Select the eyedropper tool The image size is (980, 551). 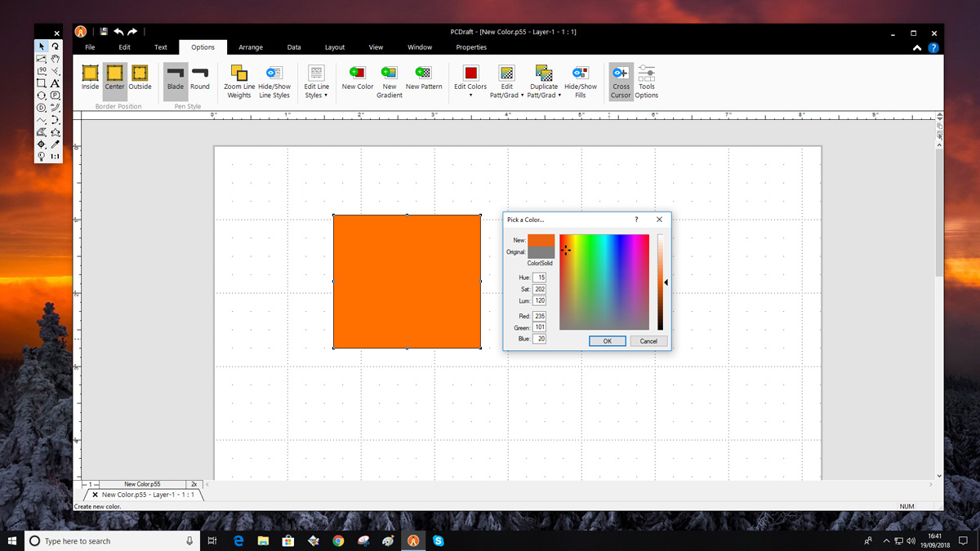[55, 144]
